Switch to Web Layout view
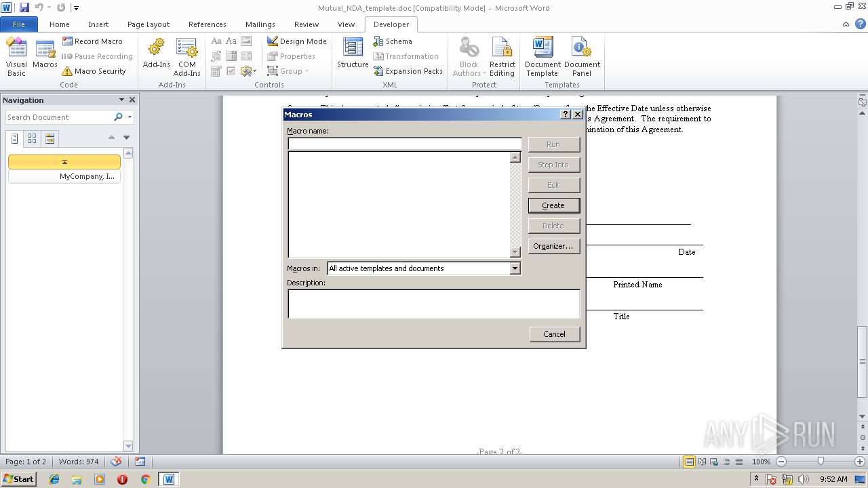868x488 pixels. tap(714, 462)
